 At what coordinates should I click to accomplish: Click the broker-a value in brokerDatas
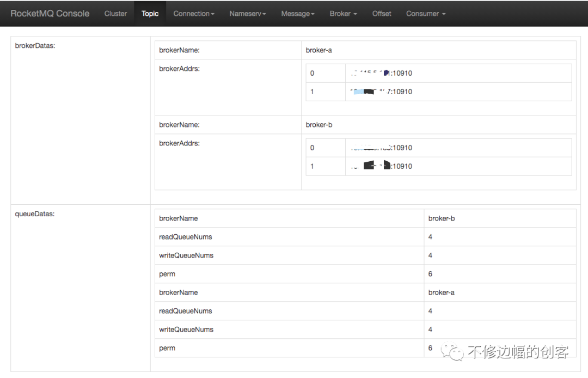point(318,50)
